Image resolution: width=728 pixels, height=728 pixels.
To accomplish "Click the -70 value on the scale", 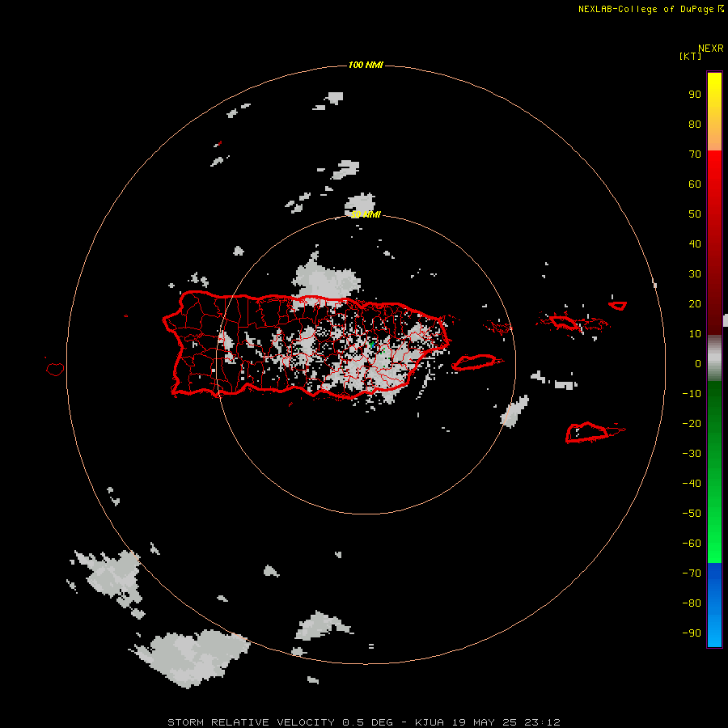I will [692, 574].
